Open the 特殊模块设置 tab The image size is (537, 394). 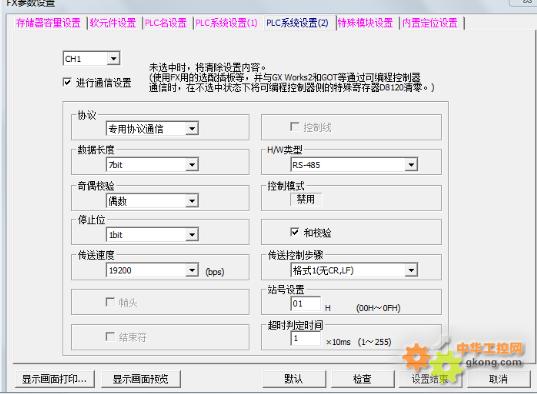[x=365, y=23]
